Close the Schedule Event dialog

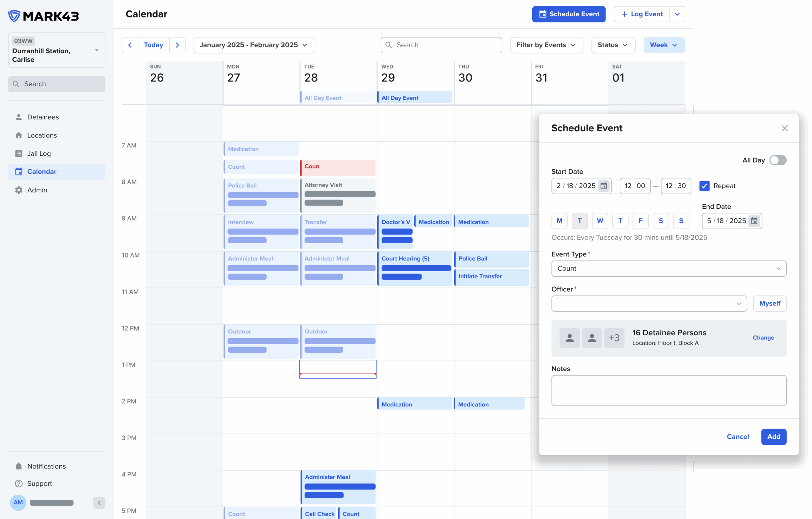(784, 128)
